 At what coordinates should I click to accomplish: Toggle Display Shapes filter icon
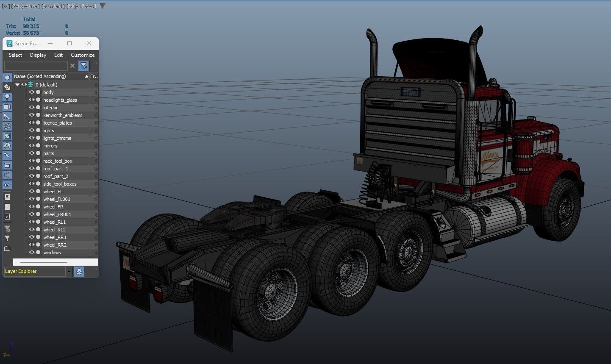(7, 87)
